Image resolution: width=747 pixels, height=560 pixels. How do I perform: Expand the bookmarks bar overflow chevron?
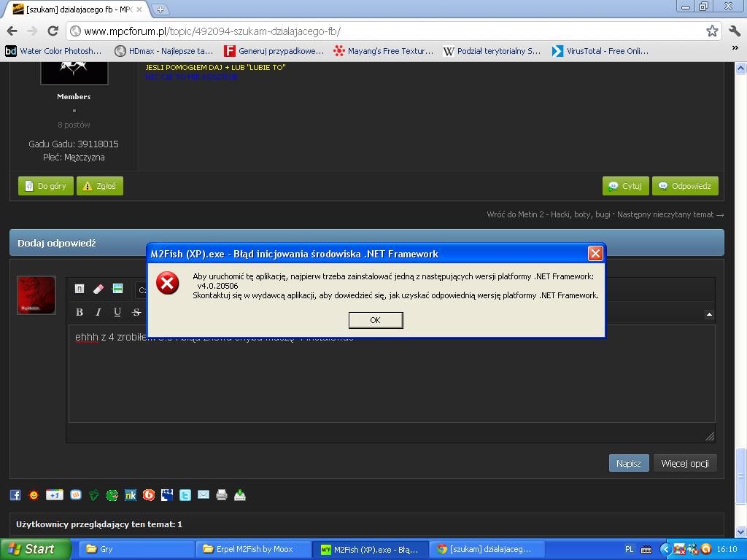pos(735,48)
